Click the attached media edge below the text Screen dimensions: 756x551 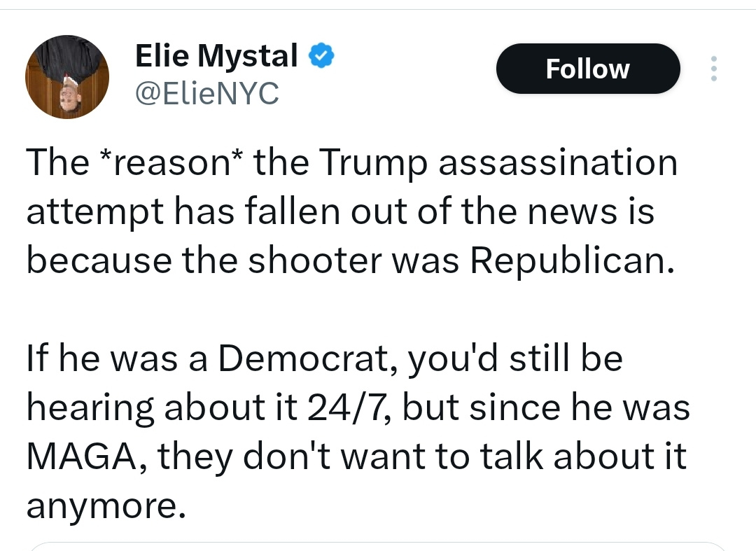coord(378,546)
